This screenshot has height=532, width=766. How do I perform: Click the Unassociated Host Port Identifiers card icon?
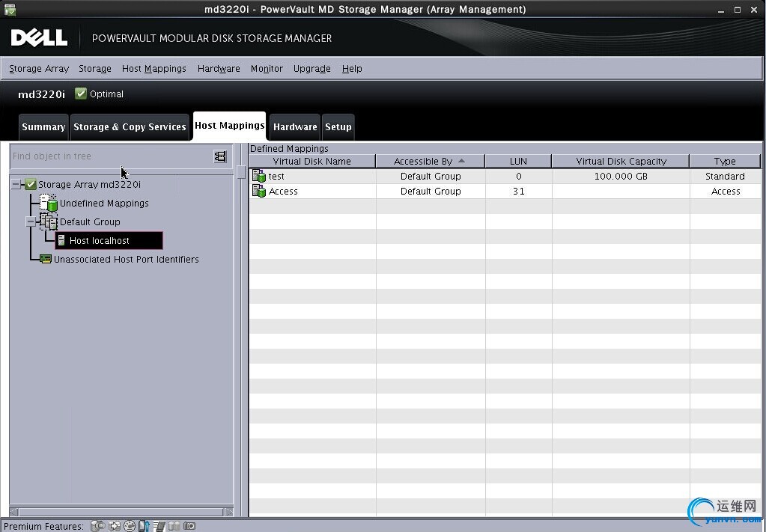point(46,259)
